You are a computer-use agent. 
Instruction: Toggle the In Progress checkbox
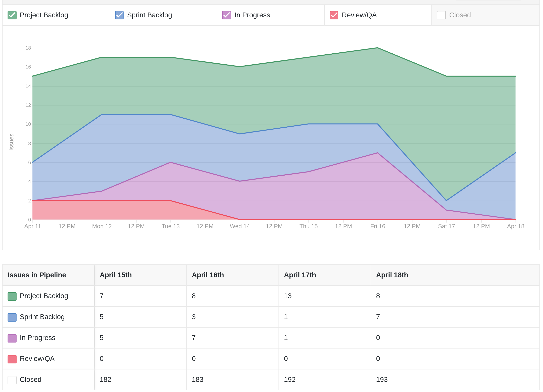click(226, 15)
